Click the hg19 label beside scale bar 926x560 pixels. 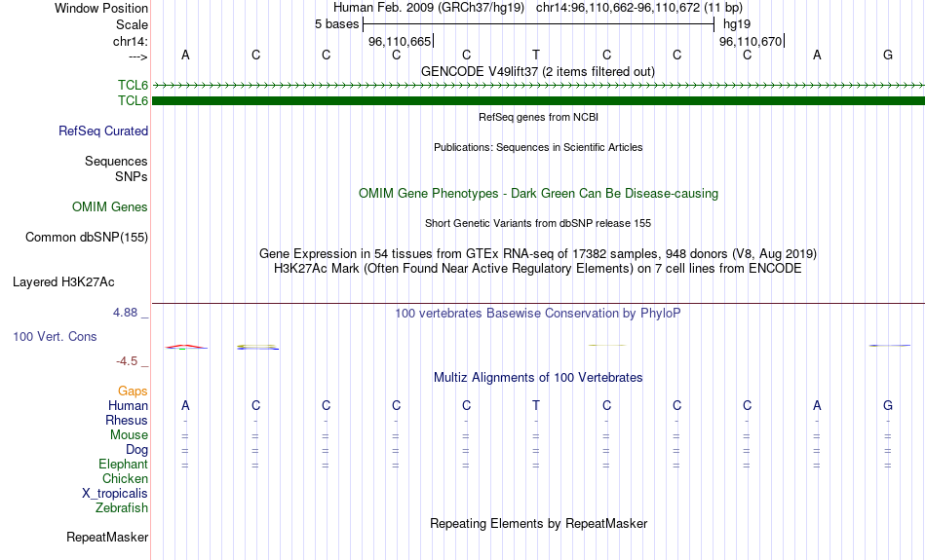[x=737, y=24]
